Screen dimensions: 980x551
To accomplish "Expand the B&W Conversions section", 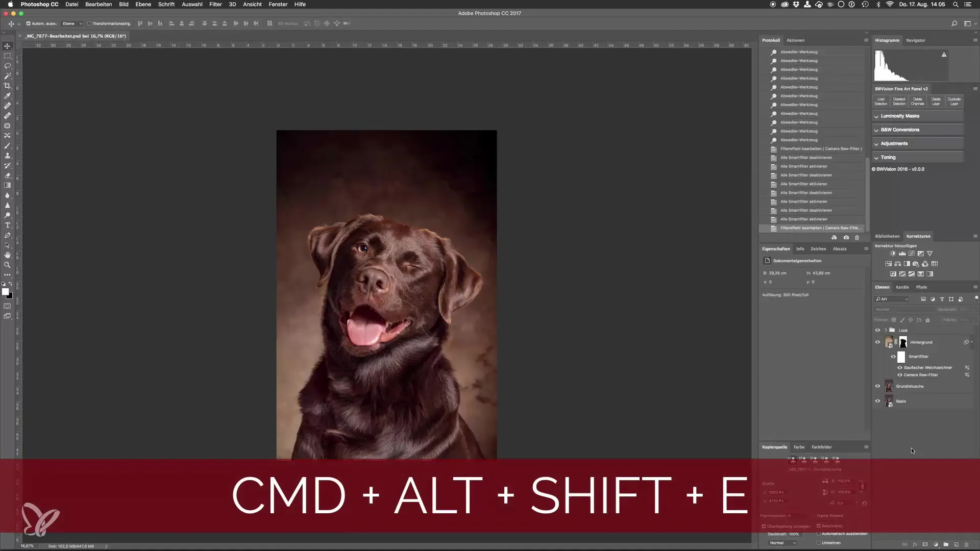I will [x=918, y=130].
